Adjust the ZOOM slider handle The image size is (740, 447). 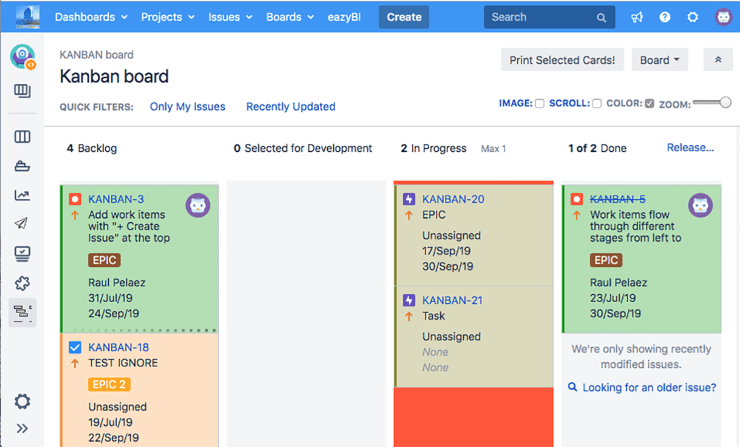click(725, 103)
